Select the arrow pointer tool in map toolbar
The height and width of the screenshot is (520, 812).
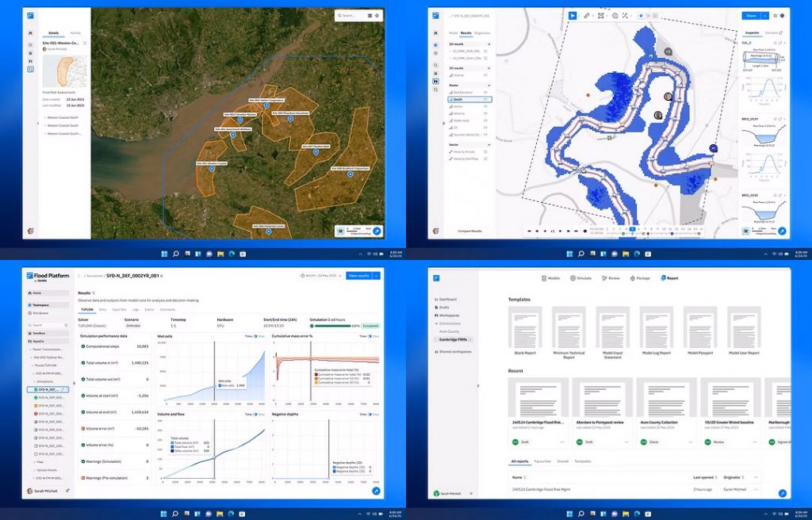pyautogui.click(x=573, y=15)
